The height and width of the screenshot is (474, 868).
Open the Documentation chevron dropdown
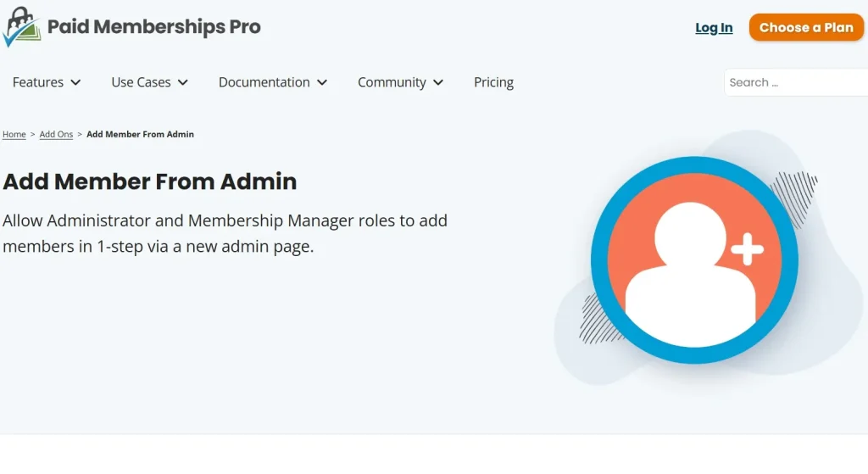[x=322, y=82]
